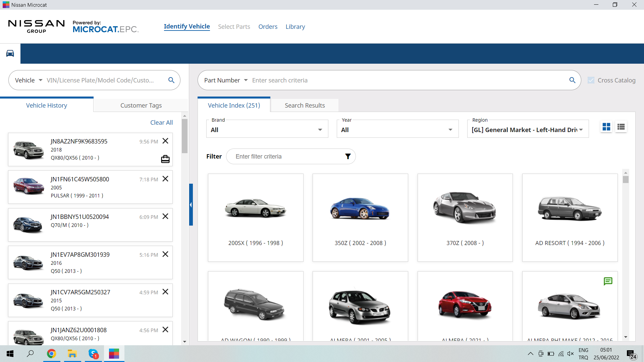Click the vehicle search magnifier icon
The height and width of the screenshot is (362, 644).
(x=171, y=80)
